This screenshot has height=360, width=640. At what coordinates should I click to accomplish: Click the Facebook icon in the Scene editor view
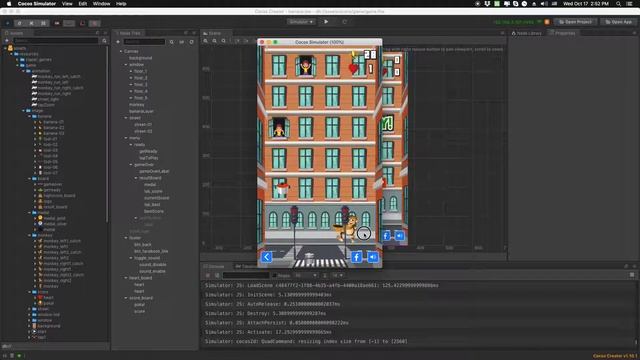[x=386, y=236]
